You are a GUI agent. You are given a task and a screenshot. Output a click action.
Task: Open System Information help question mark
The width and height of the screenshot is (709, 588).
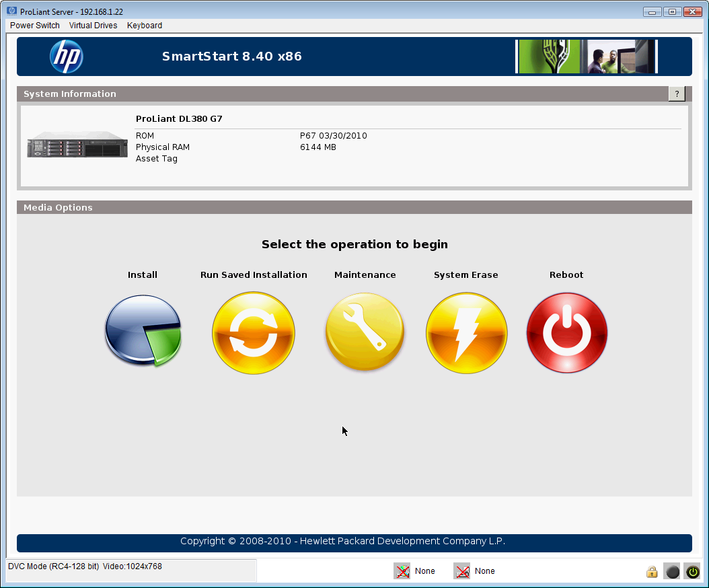coord(677,94)
